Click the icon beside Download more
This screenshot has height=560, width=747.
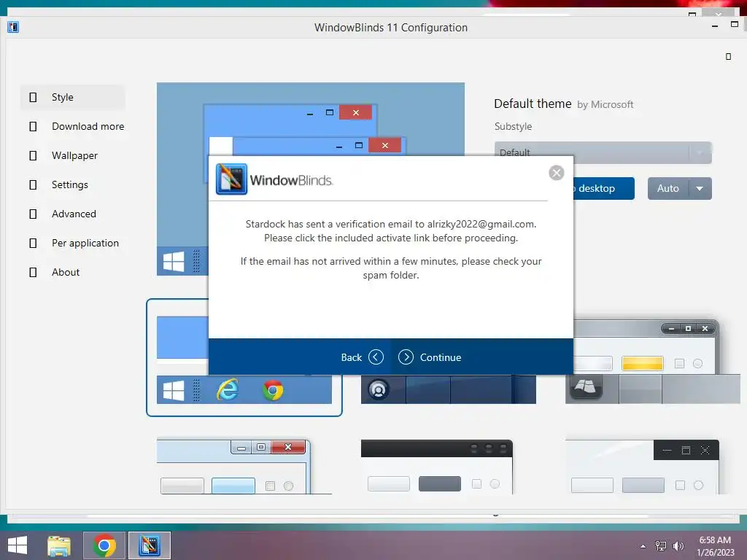click(33, 126)
